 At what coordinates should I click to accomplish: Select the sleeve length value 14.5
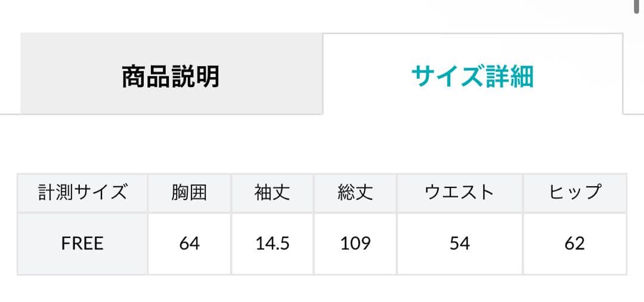pos(272,244)
